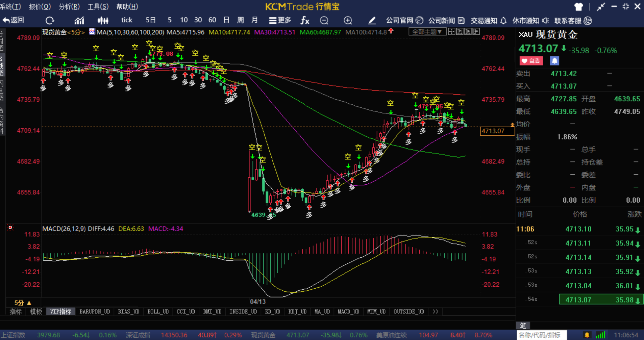Screen dimensions: 644x340
Task: Switch to the 模板 tab
Action: pos(36,312)
